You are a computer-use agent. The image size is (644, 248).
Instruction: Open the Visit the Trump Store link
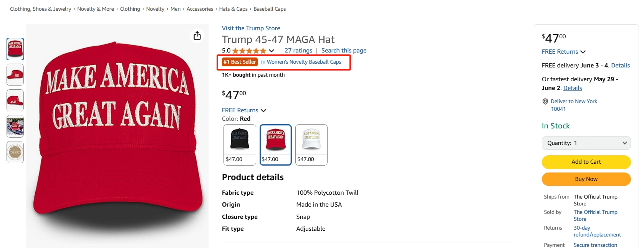coord(251,28)
